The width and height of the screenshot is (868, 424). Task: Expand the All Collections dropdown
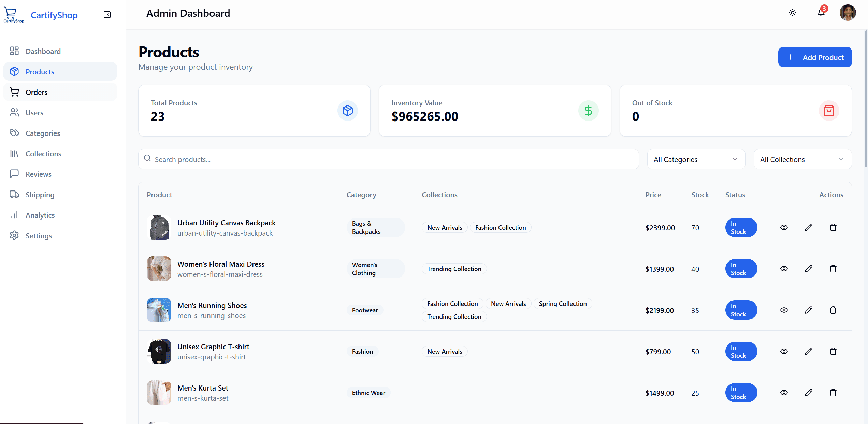tap(802, 159)
